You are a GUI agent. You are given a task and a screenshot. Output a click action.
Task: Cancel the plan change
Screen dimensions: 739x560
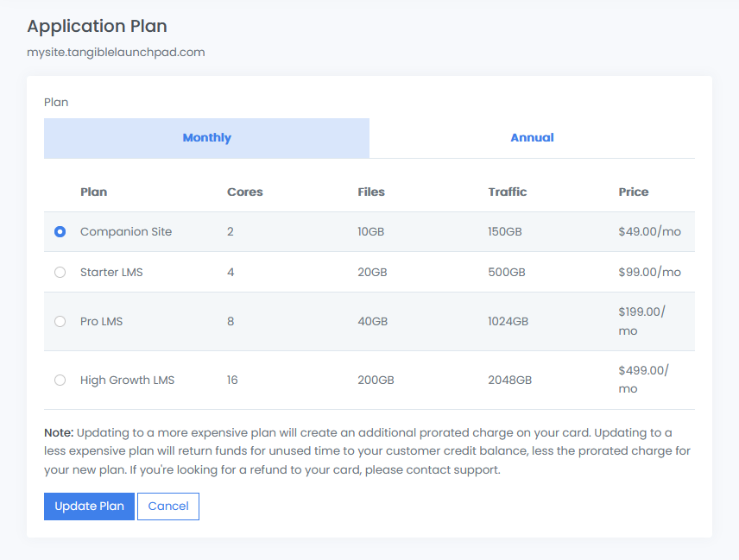168,507
